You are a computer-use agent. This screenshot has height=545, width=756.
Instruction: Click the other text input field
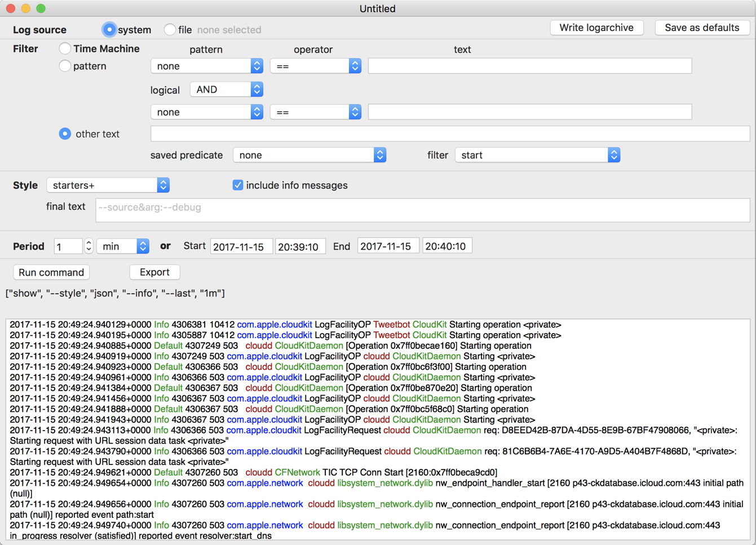tap(449, 134)
